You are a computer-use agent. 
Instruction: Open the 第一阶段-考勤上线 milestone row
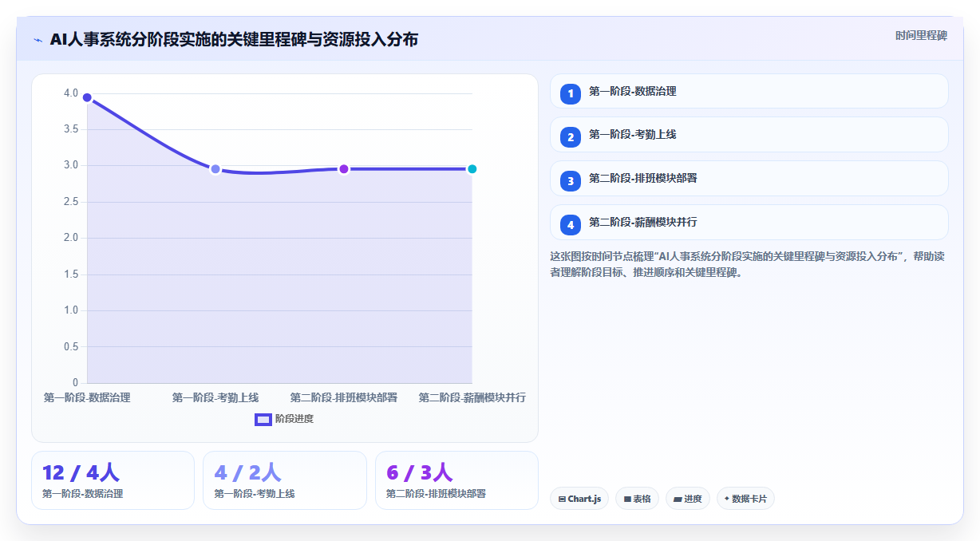(749, 135)
